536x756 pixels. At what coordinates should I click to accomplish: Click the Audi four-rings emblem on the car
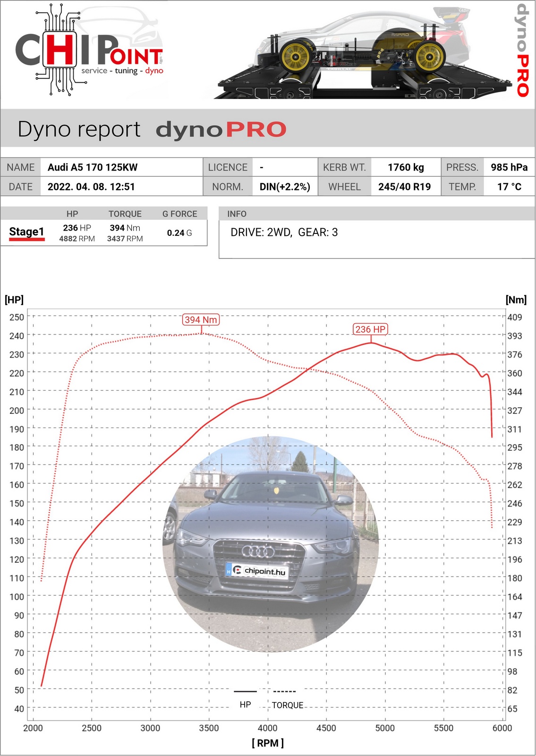(258, 551)
